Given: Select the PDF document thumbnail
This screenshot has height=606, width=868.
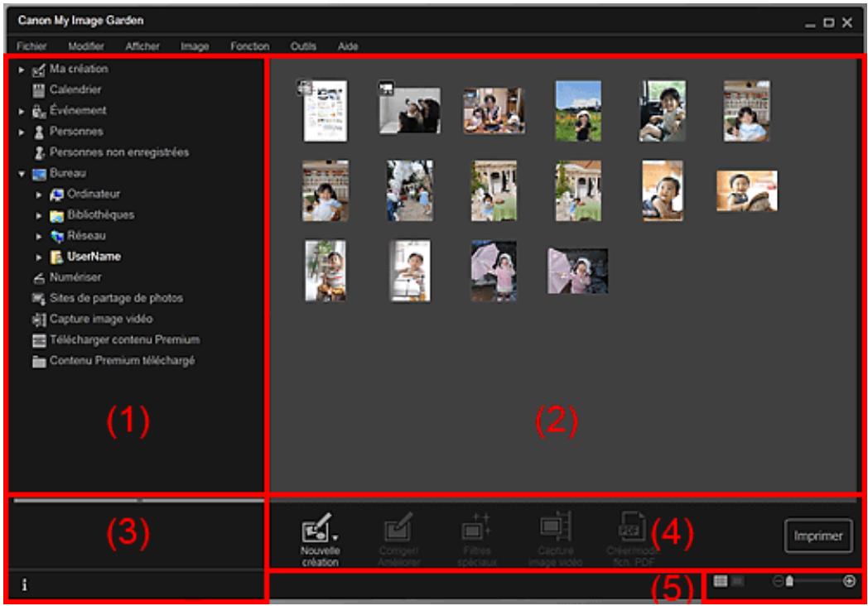Looking at the screenshot, I should (325, 111).
